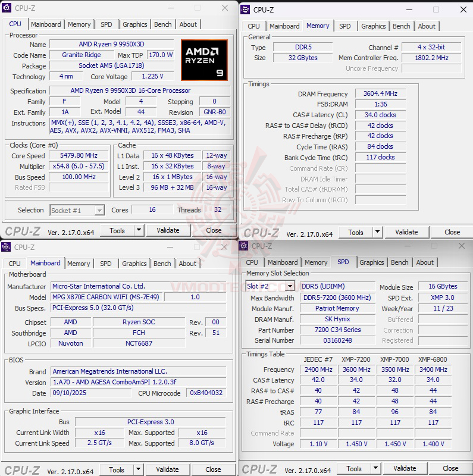Image resolution: width=473 pixels, height=476 pixels.
Task: Click CPU-Z app icon in Memory window title
Action: coord(245,10)
